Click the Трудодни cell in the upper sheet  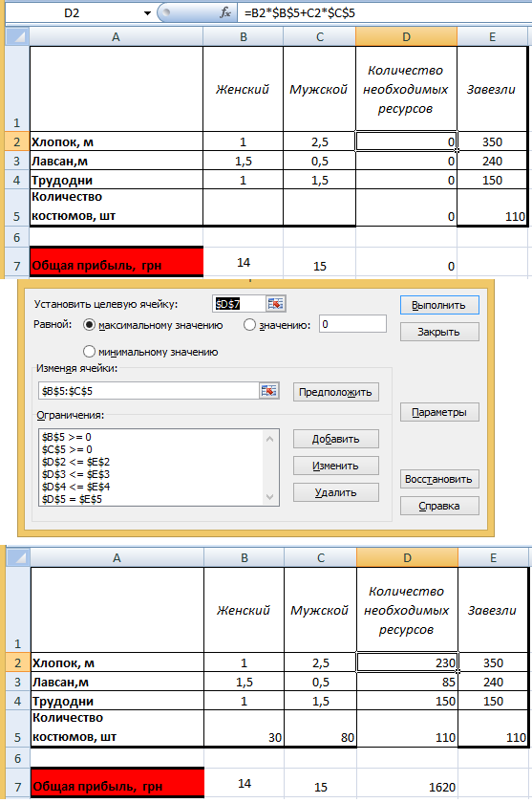(x=117, y=180)
